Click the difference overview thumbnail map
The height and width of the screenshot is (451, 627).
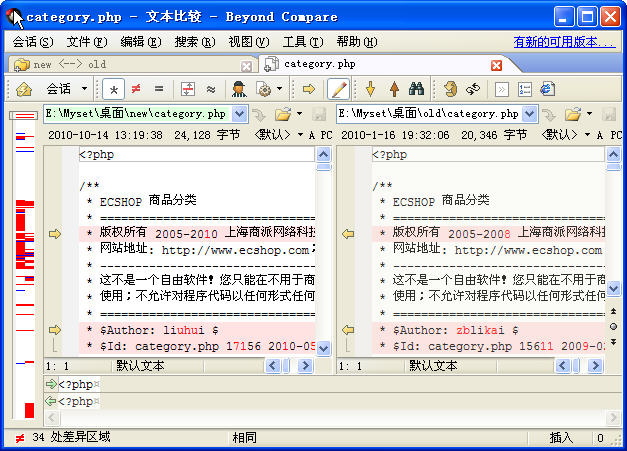point(24,280)
